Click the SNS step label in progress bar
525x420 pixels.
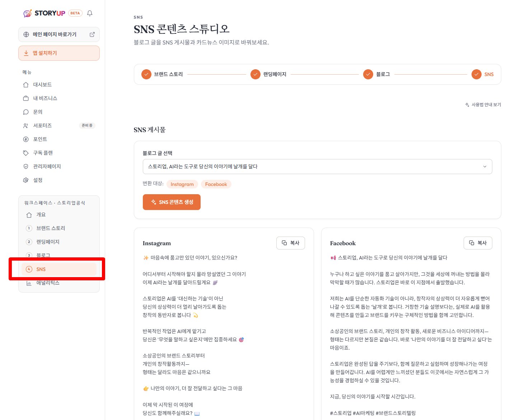click(489, 74)
